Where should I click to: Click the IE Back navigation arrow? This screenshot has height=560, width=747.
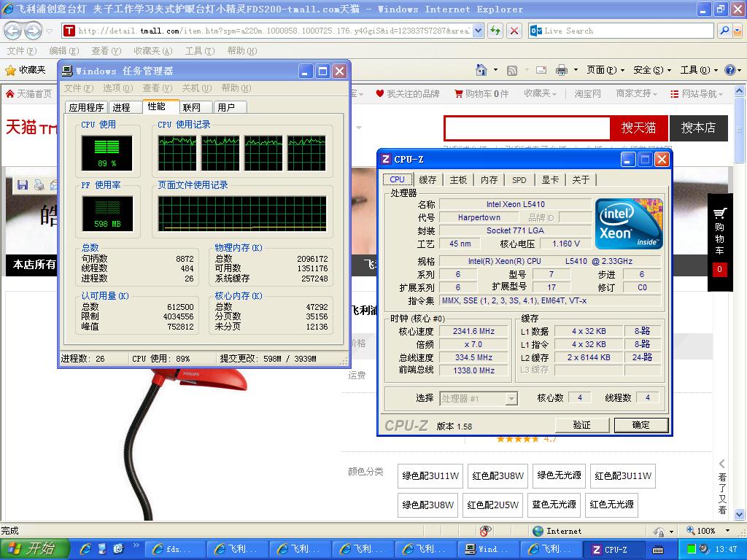coord(13,31)
